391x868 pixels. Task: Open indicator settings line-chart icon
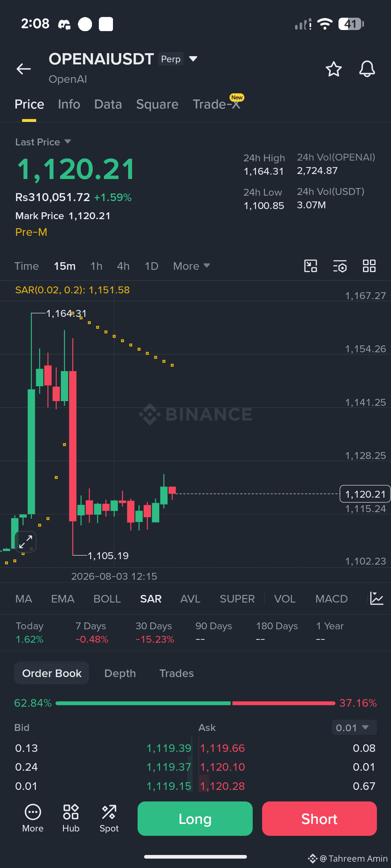tap(377, 599)
